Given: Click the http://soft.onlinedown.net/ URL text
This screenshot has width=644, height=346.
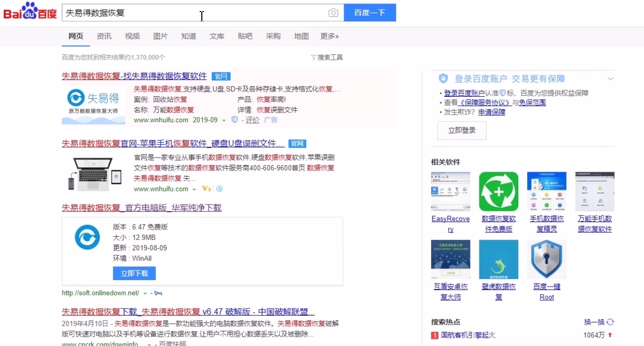Looking at the screenshot, I should tap(101, 293).
